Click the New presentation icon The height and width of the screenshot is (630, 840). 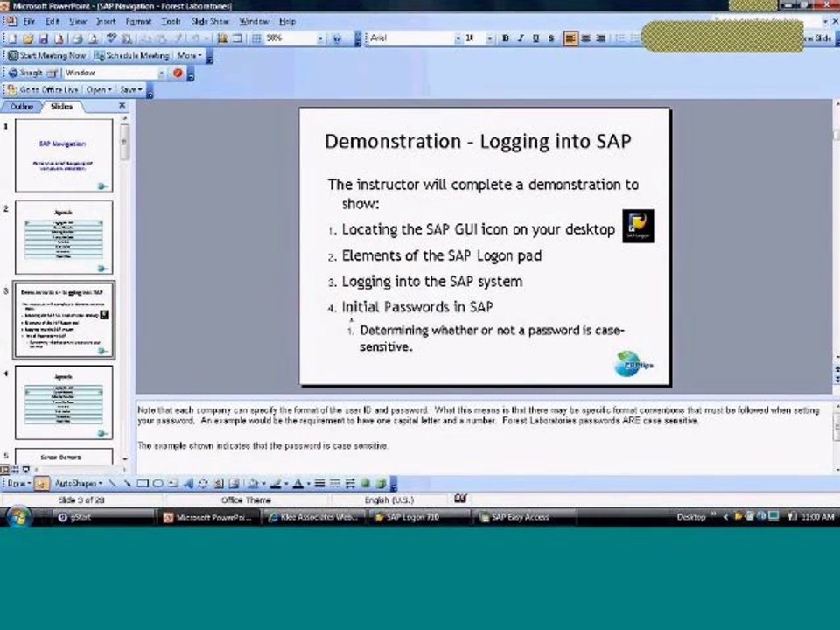tap(12, 38)
